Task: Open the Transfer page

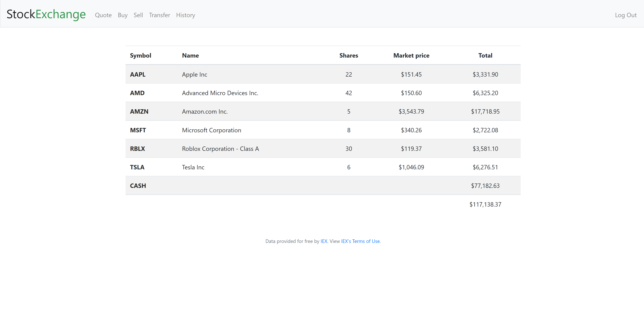Action: [x=159, y=15]
